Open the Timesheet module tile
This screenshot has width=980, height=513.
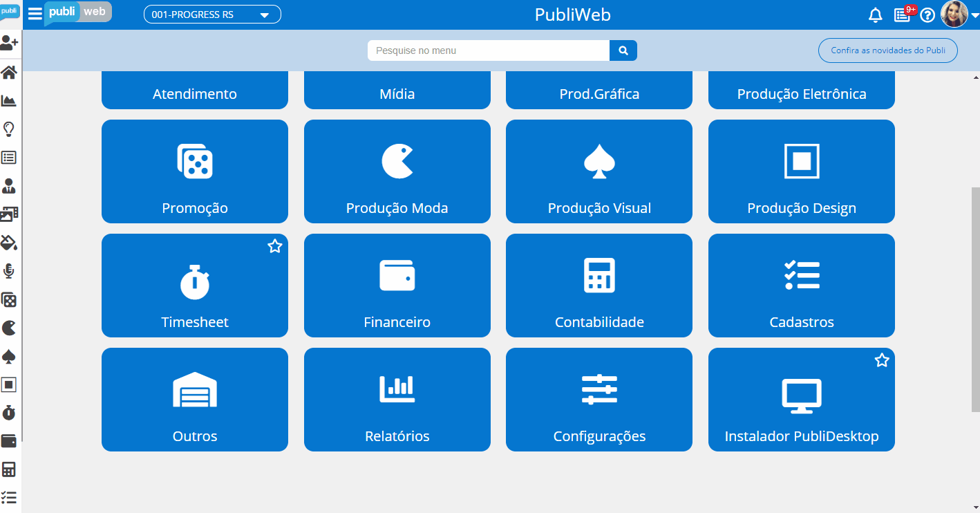pos(195,286)
